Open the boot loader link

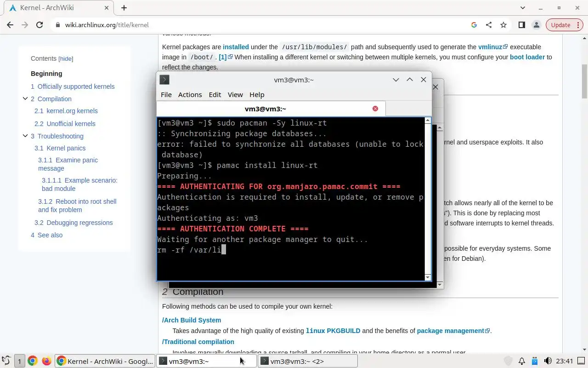tap(527, 57)
